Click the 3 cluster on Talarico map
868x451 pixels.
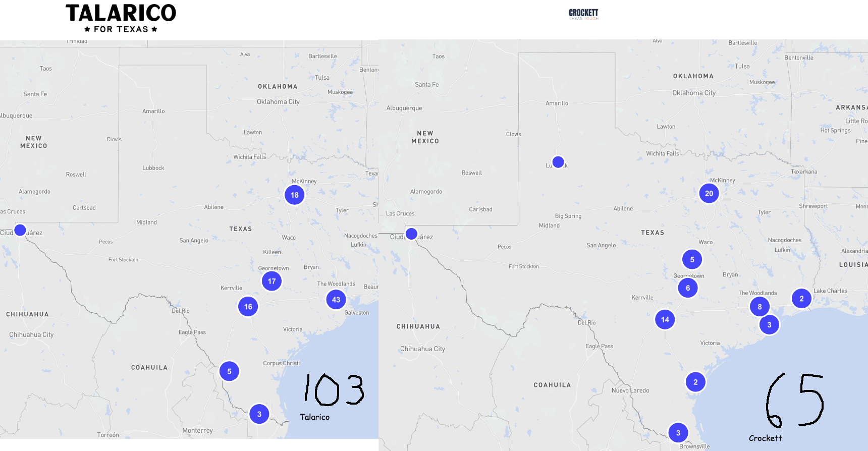pyautogui.click(x=259, y=414)
